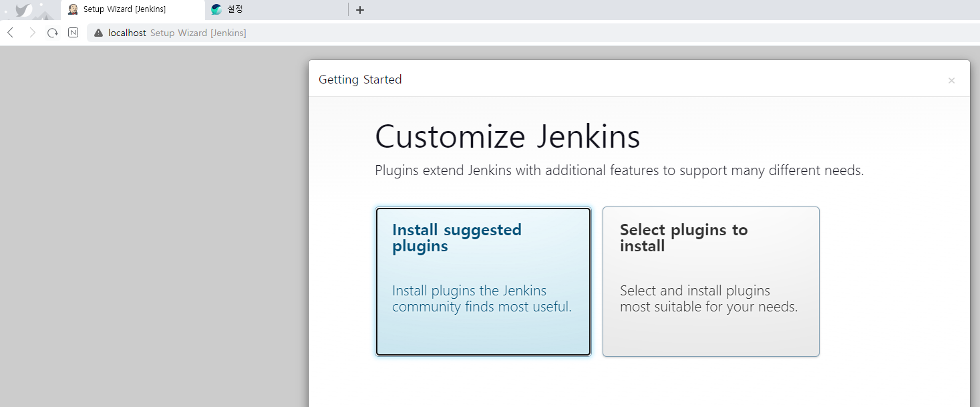Image resolution: width=980 pixels, height=407 pixels.
Task: Click the favicon on 설정 tab
Action: tap(216, 9)
